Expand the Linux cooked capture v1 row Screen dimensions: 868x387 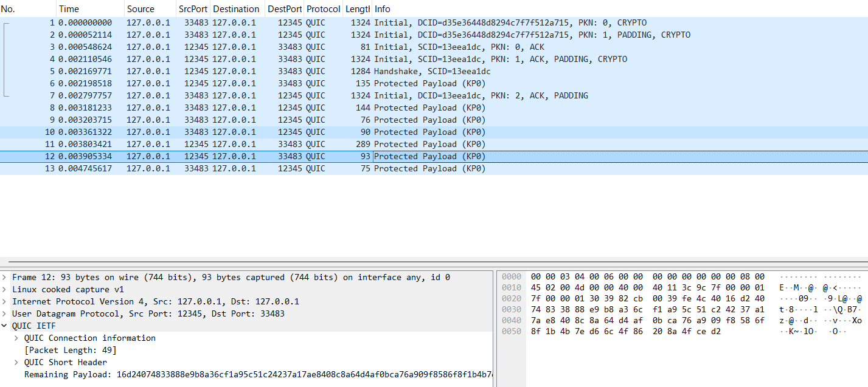point(5,289)
